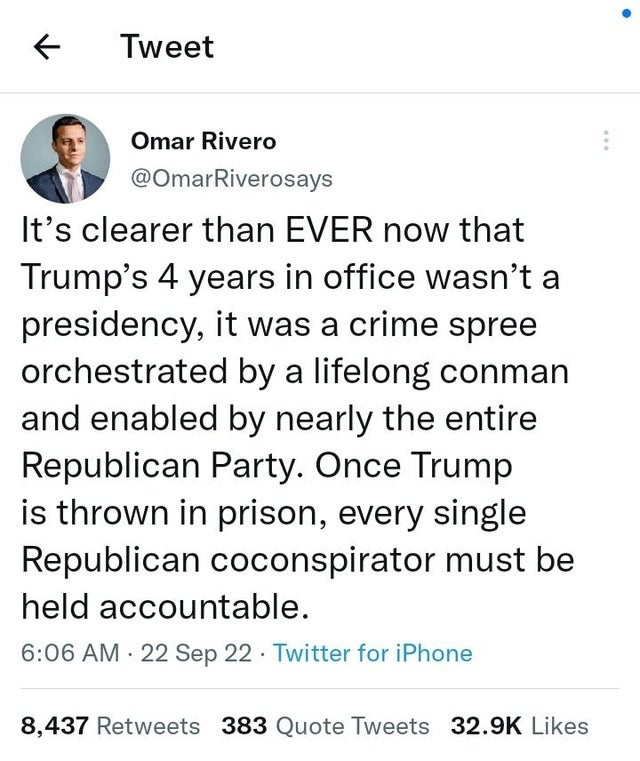View the 8,437 Retweets list

click(110, 726)
